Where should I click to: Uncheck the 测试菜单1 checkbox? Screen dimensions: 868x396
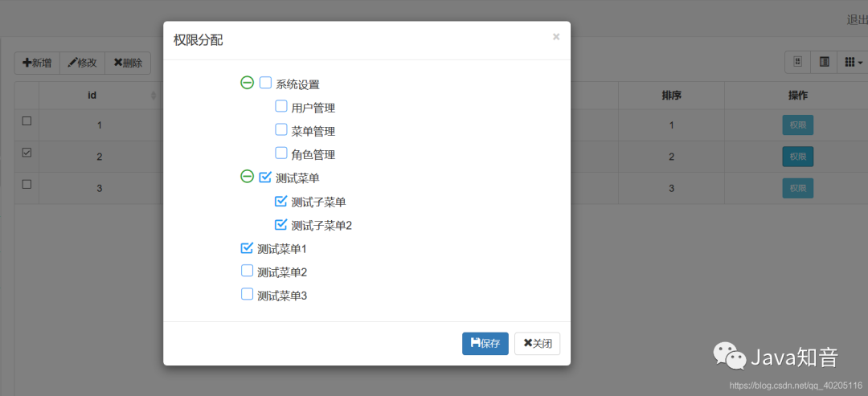(247, 247)
